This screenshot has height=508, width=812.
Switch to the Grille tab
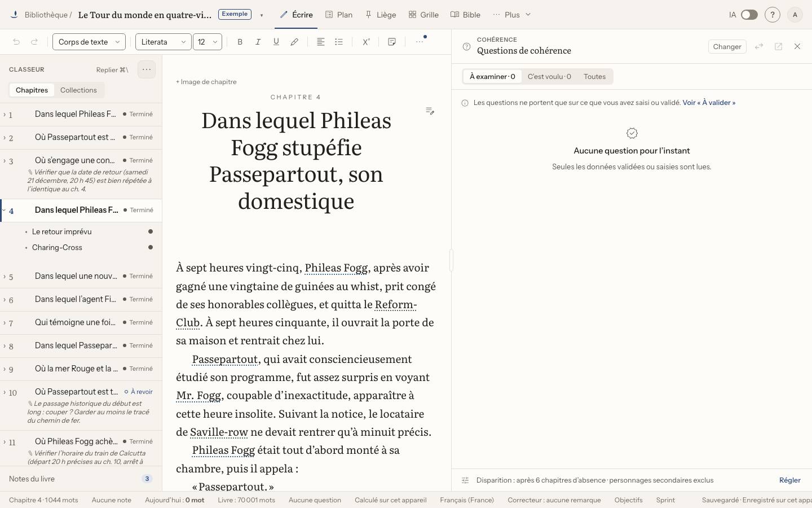tap(423, 15)
